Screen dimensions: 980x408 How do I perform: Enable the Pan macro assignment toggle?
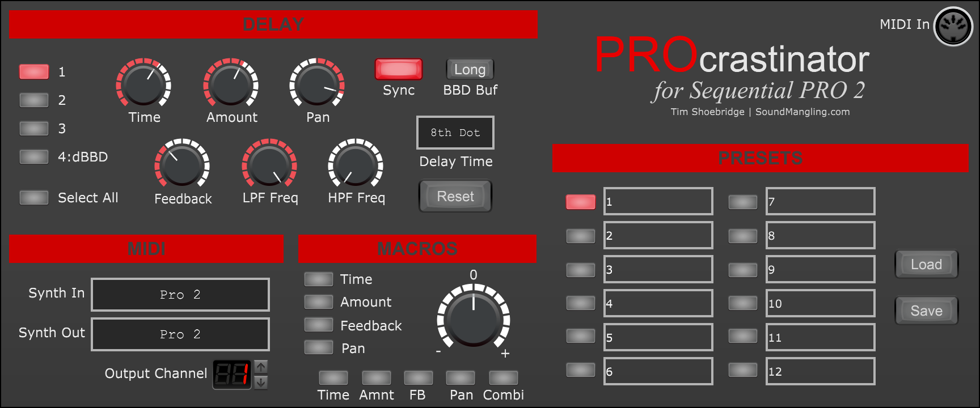(x=319, y=347)
